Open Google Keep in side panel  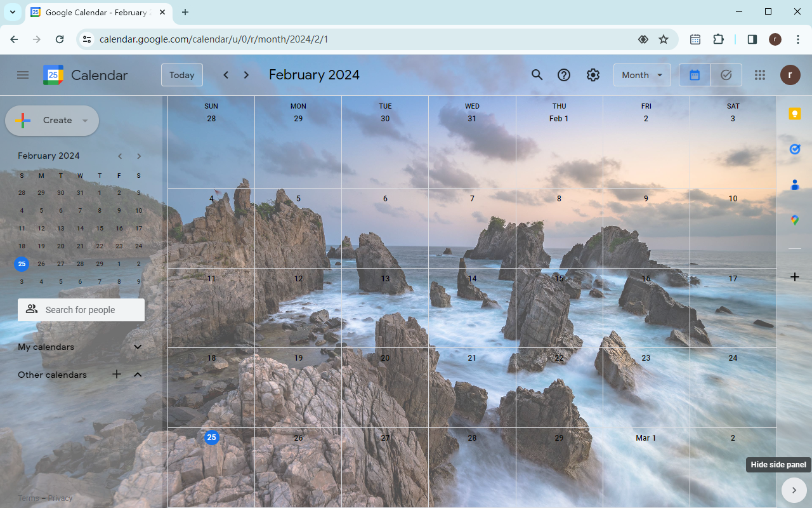pyautogui.click(x=794, y=114)
